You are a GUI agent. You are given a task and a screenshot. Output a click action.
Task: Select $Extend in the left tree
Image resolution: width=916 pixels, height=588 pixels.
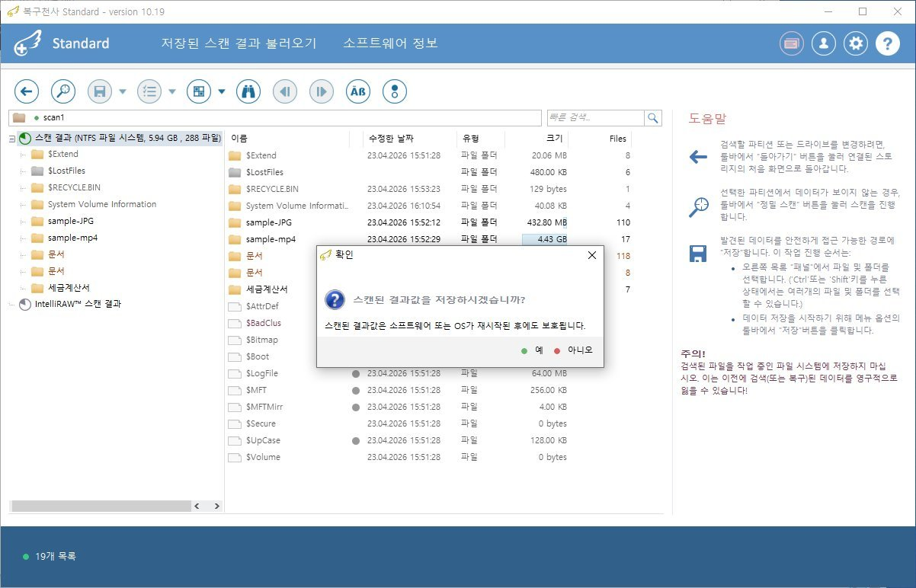62,154
